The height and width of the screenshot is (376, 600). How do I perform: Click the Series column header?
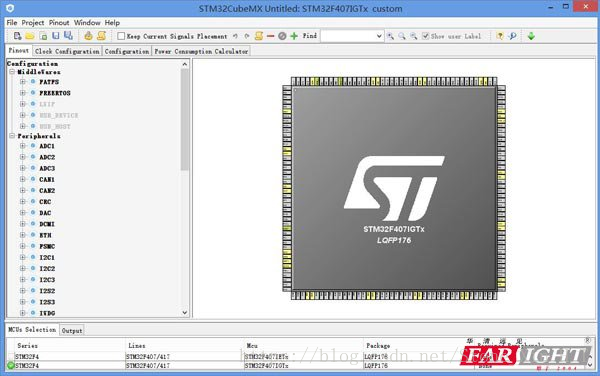coord(28,345)
